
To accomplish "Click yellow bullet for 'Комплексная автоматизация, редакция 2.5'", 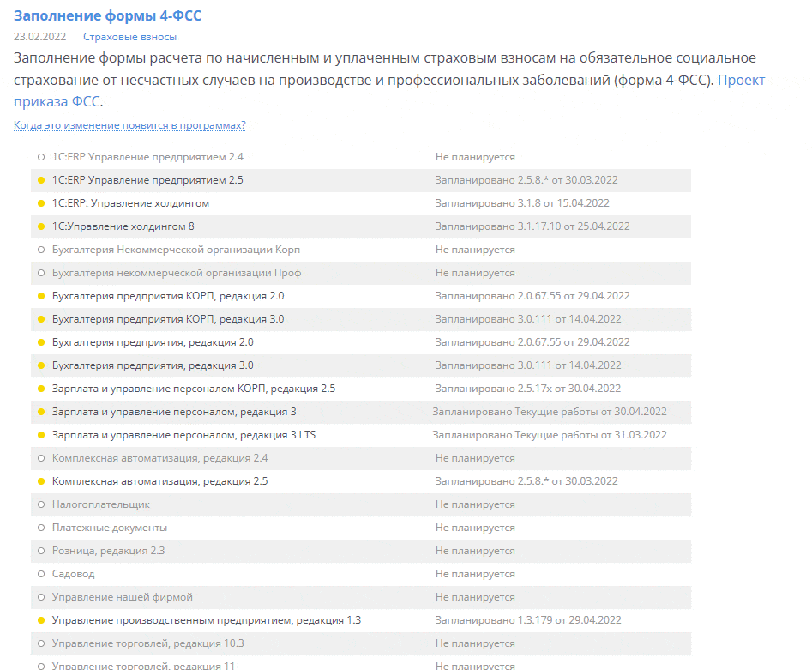I will (41, 481).
